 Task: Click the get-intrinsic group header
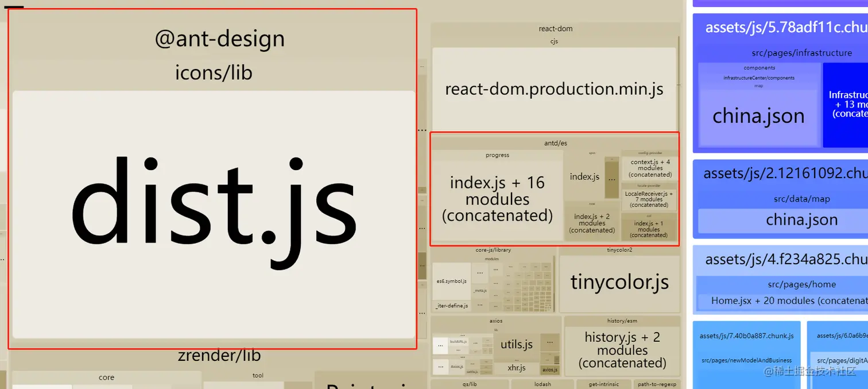604,384
